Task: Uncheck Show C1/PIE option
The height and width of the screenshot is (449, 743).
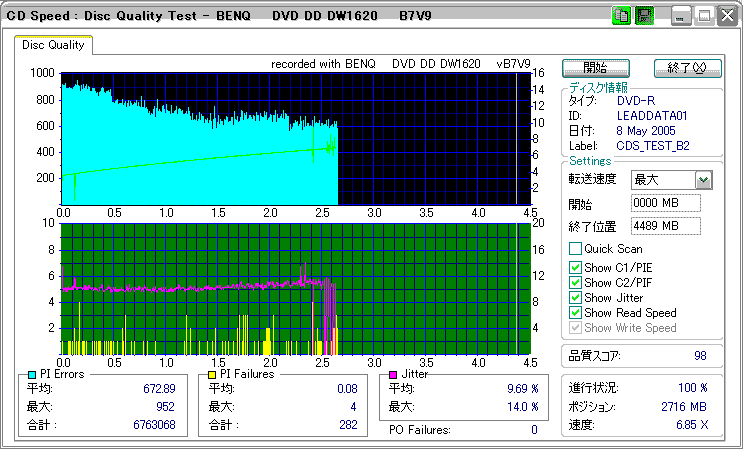Action: coord(575,267)
